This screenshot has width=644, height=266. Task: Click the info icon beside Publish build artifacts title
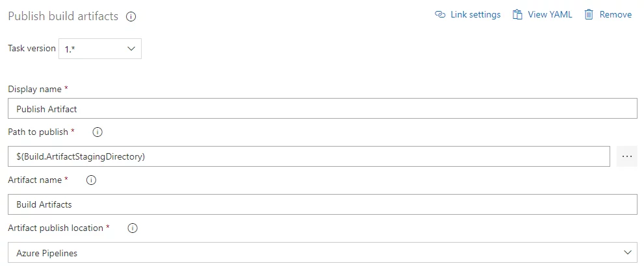click(131, 17)
